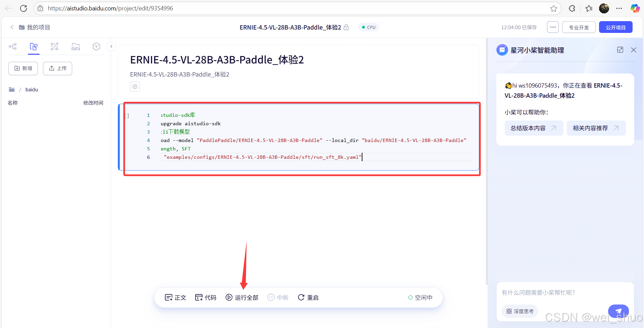Click the cell execution bracket indicator
The width and height of the screenshot is (644, 328).
coord(127,115)
